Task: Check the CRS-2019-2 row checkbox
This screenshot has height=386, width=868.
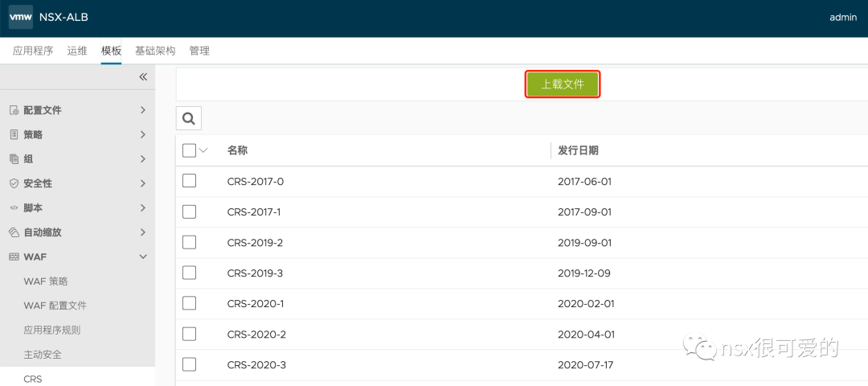Action: (x=190, y=242)
